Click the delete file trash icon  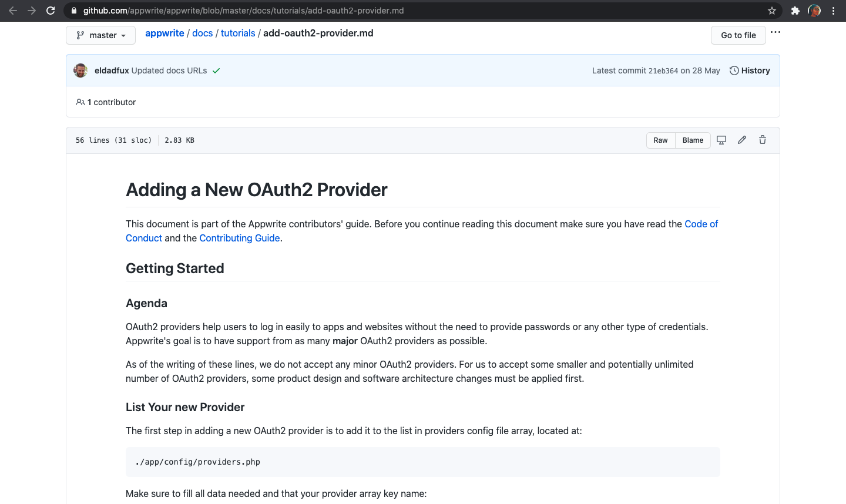pyautogui.click(x=762, y=140)
